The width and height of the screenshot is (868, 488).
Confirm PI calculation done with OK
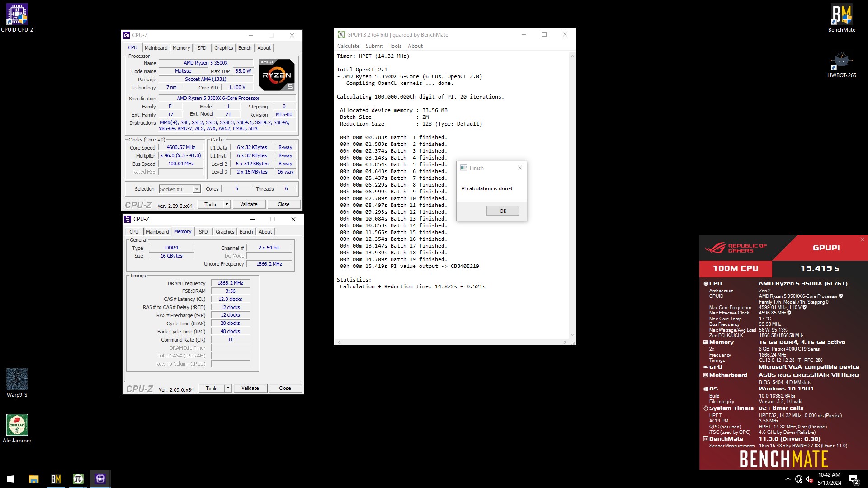[x=503, y=211]
